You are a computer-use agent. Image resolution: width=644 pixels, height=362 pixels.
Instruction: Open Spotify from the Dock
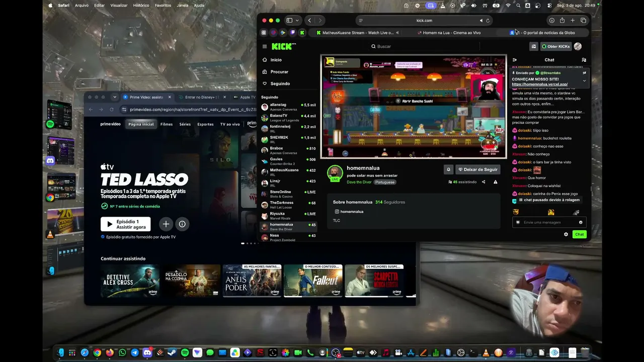click(x=185, y=353)
